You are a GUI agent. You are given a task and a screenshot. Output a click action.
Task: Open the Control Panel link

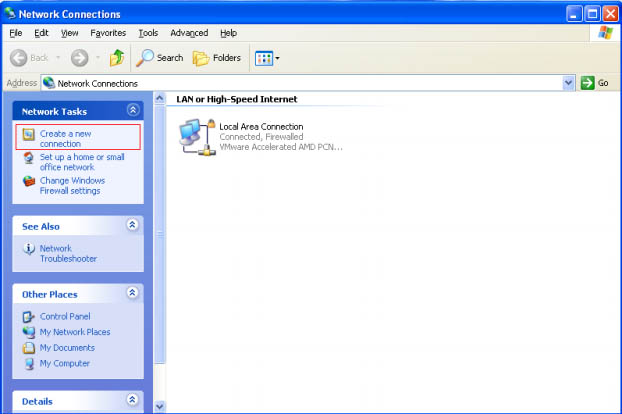[x=65, y=316]
